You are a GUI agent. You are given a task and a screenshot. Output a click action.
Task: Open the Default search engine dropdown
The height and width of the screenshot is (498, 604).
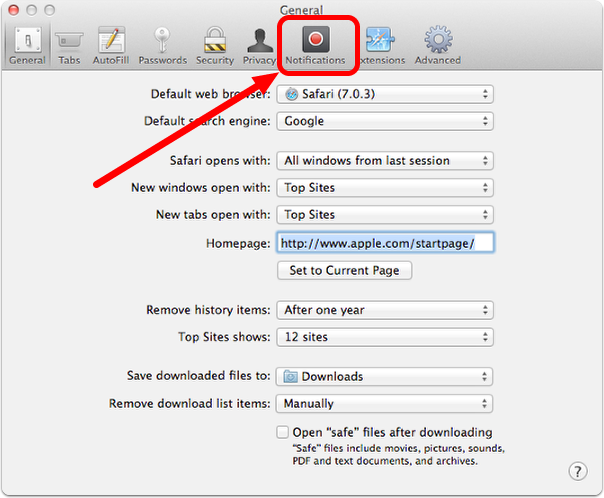click(x=385, y=121)
